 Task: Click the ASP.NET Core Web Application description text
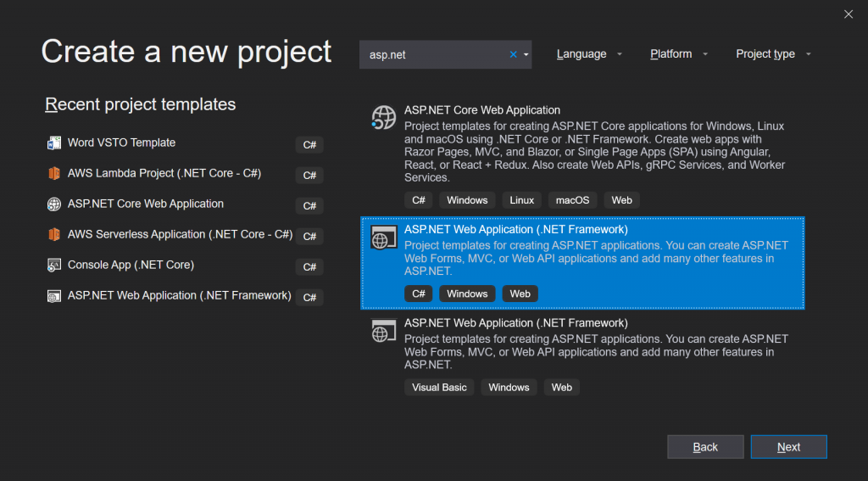click(x=594, y=152)
